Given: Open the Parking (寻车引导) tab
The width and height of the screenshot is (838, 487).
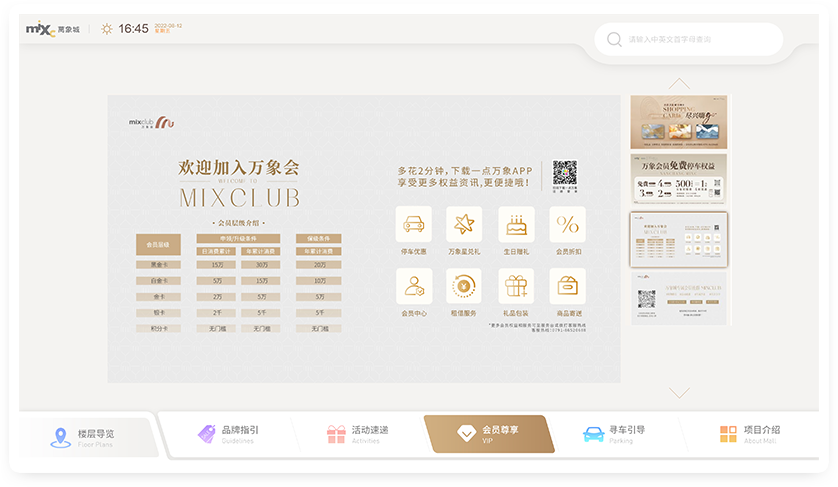Looking at the screenshot, I should [614, 434].
